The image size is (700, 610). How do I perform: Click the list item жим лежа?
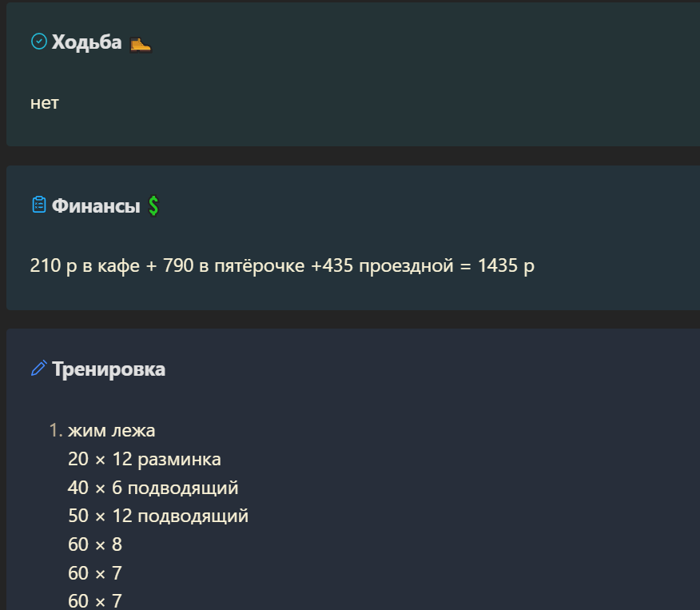[x=112, y=431]
